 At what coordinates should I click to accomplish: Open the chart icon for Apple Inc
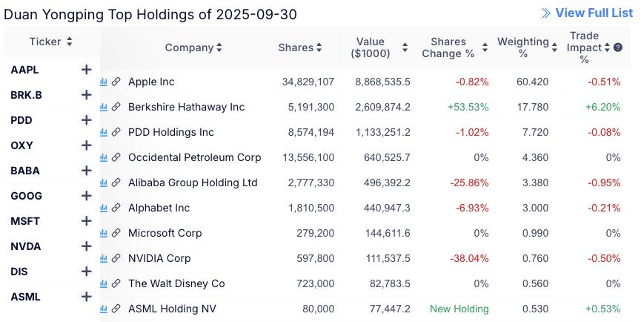click(x=104, y=82)
